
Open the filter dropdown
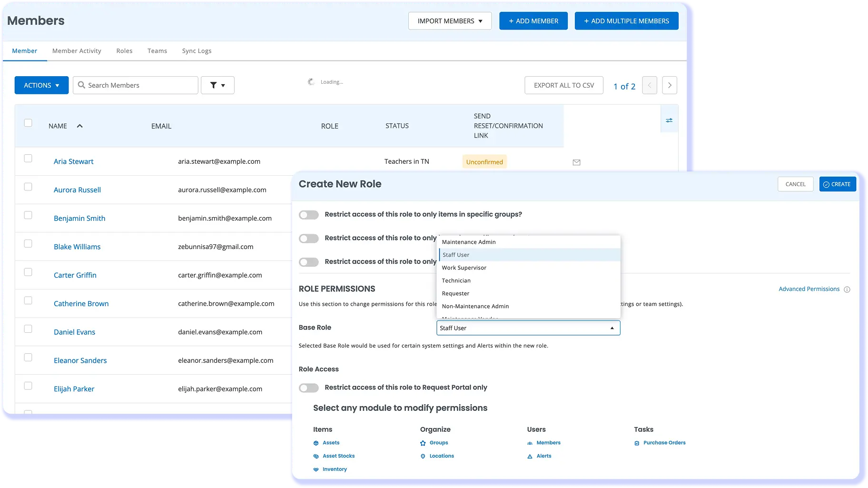217,85
